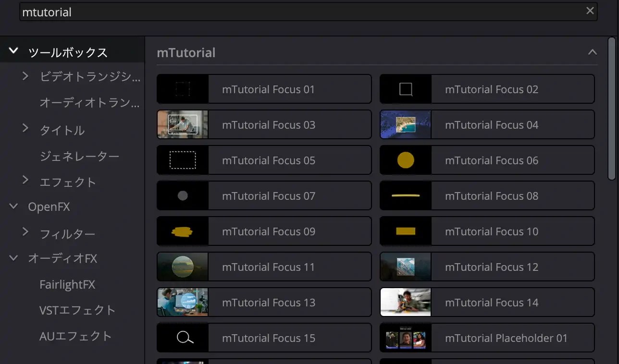
Task: Select VSTエフェクト in the sidebar
Action: pos(77,310)
